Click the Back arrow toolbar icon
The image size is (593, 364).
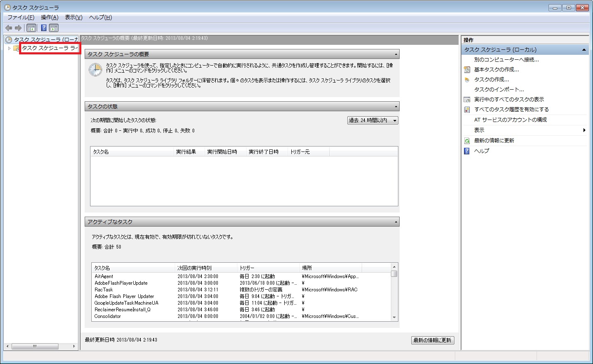9,28
